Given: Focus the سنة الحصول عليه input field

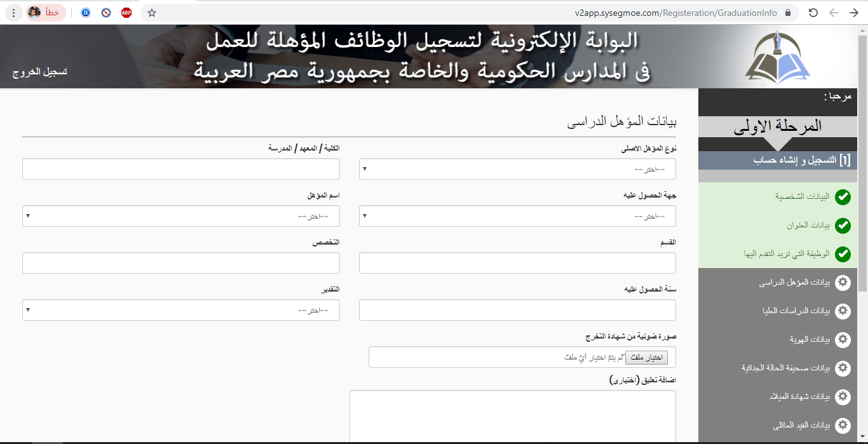Looking at the screenshot, I should [x=517, y=311].
